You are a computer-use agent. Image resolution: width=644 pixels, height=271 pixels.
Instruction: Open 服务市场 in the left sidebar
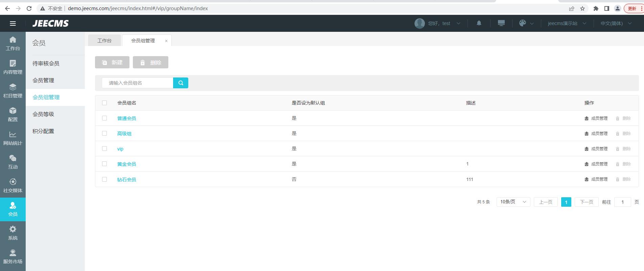click(x=13, y=257)
